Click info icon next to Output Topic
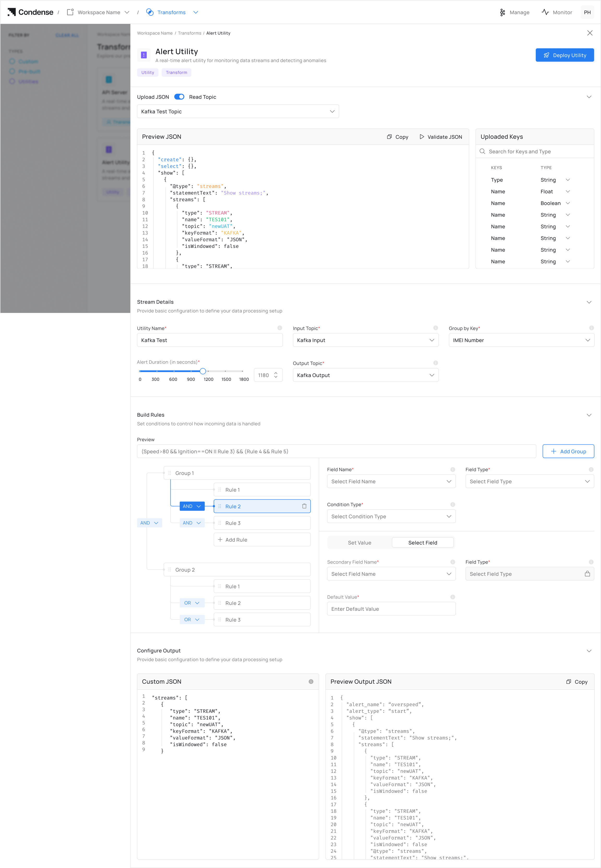Screen dimensions: 601x868 pos(436,363)
